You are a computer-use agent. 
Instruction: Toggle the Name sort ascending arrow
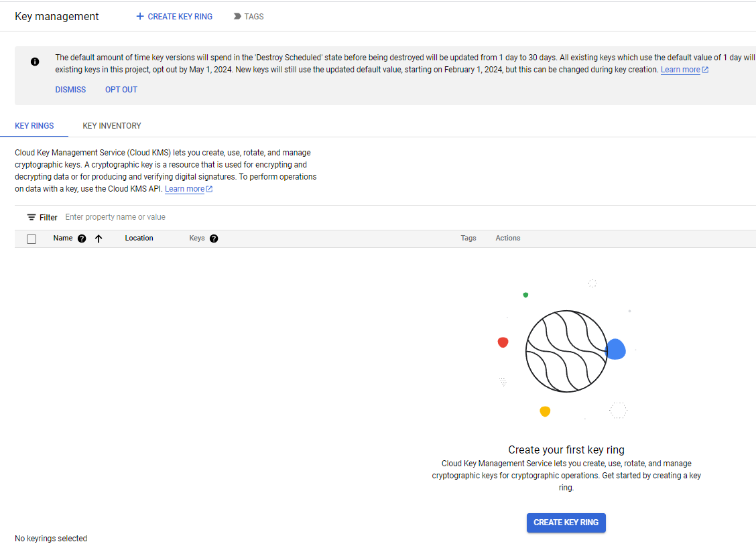tap(99, 238)
